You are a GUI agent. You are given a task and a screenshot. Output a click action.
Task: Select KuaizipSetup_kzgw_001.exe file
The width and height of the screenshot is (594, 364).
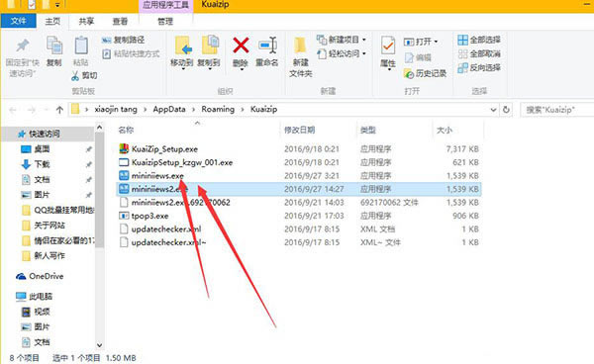[x=182, y=162]
